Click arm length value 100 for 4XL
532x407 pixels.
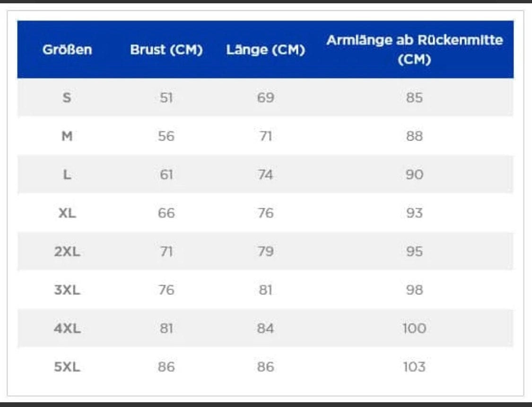415,328
